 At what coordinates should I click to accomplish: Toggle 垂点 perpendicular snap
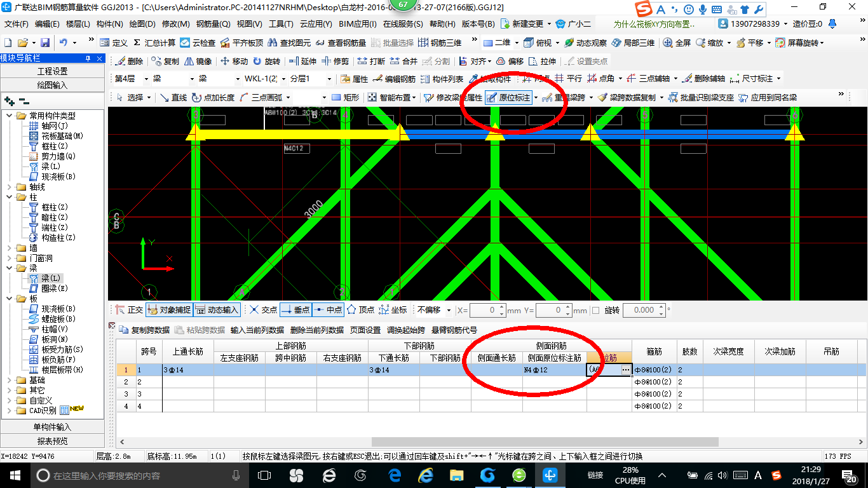(x=295, y=310)
